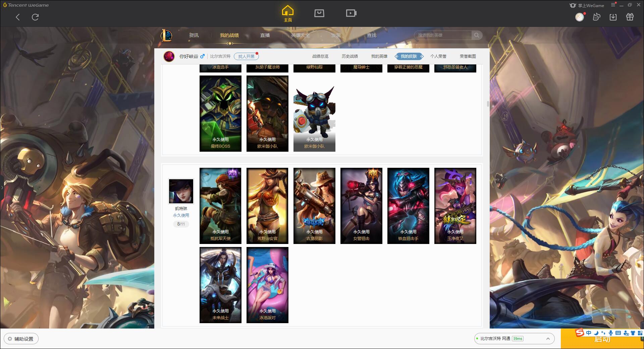Click the flame mascot icon
This screenshot has height=349, width=644.
click(596, 17)
